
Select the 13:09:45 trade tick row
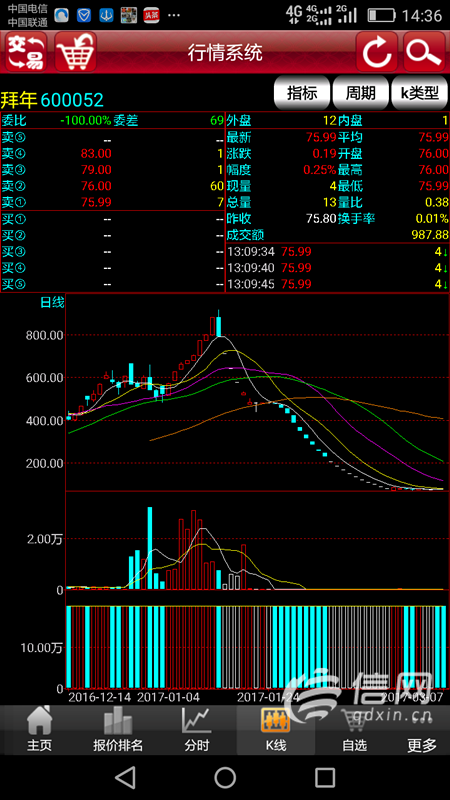(x=337, y=284)
